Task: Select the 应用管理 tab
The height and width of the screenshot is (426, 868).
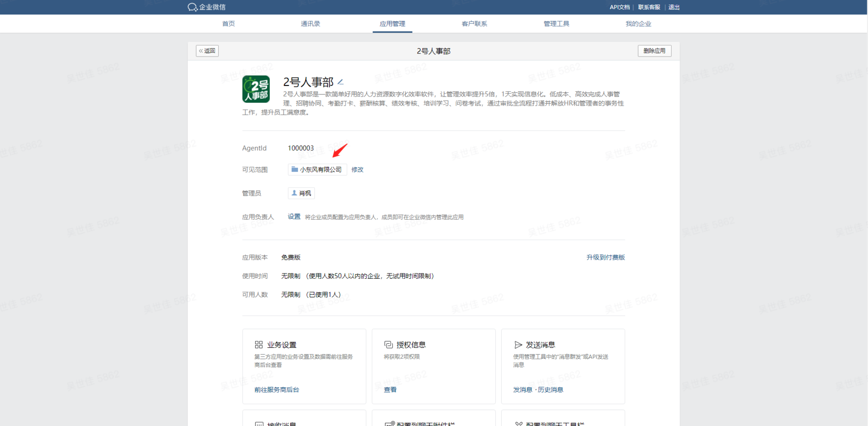Action: pyautogui.click(x=392, y=24)
